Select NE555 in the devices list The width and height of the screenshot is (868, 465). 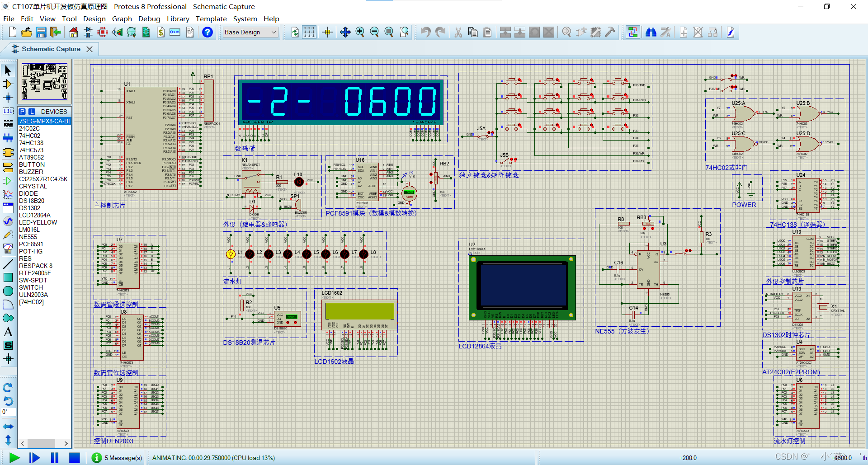(44, 237)
